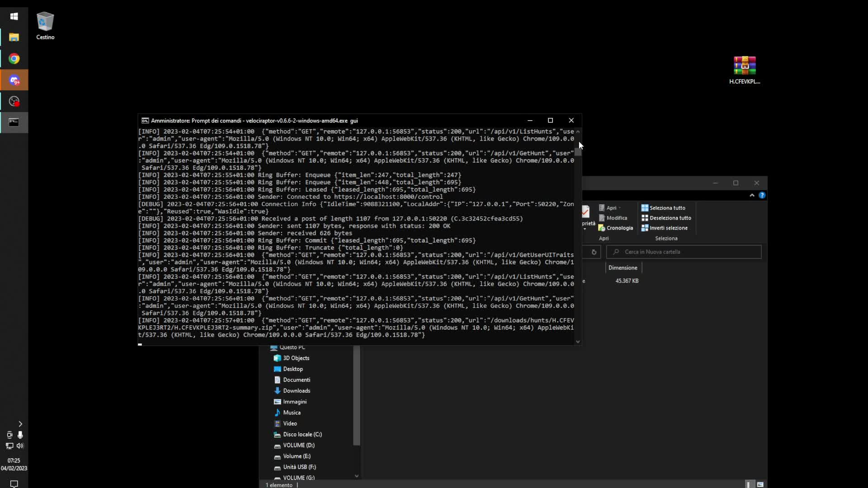The height and width of the screenshot is (488, 868).
Task: Select the H.CFEVKPL archive on desktop
Action: (x=745, y=70)
